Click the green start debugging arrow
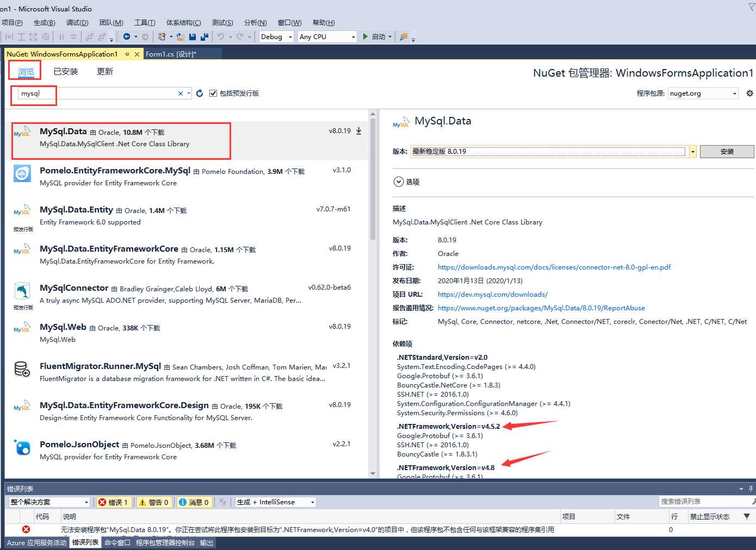The width and height of the screenshot is (756, 550). [x=365, y=36]
